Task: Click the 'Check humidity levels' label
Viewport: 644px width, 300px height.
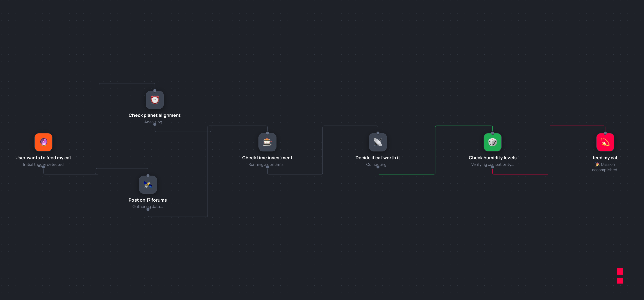Action: point(493,158)
